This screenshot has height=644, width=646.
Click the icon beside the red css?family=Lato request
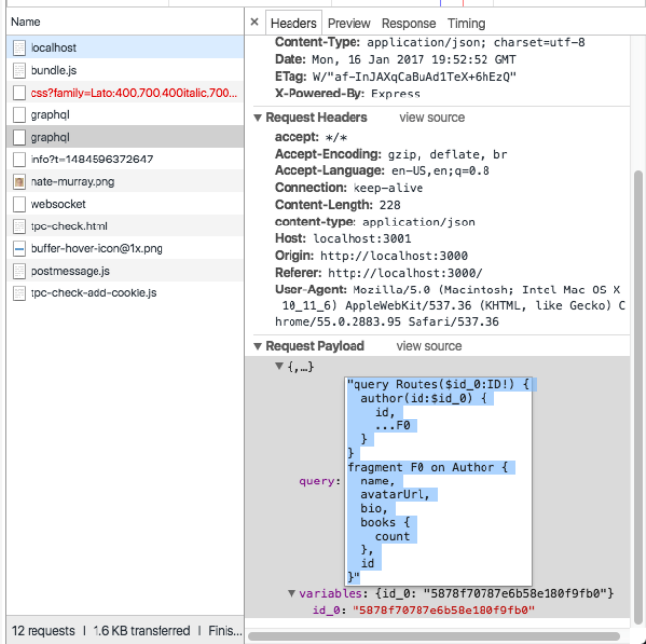(19, 93)
